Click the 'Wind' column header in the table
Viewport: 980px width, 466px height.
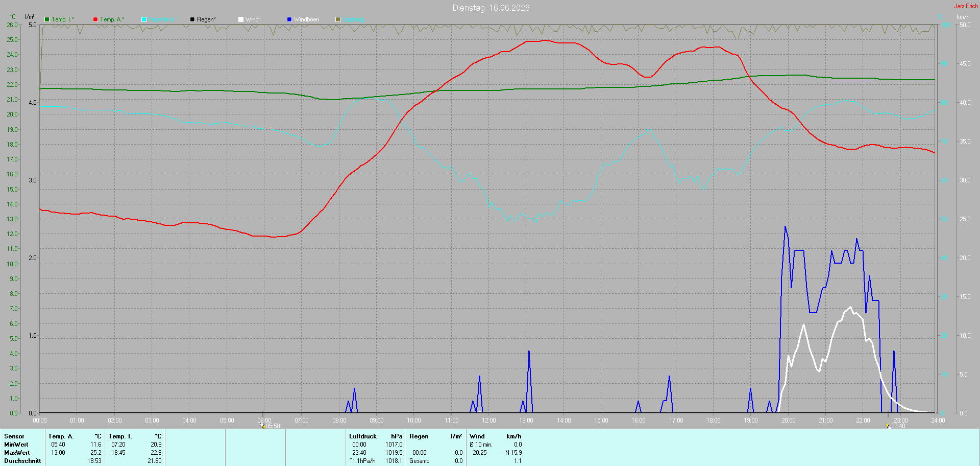coord(477,436)
